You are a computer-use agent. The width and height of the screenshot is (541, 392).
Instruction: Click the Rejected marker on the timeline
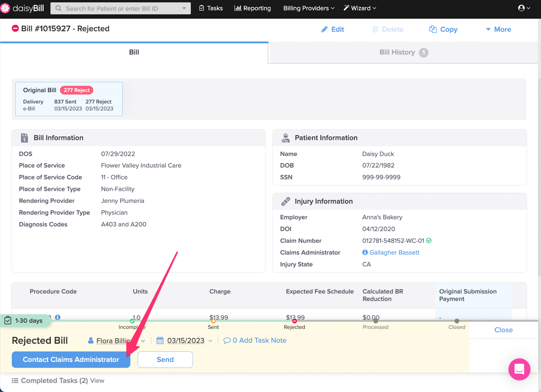pos(295,321)
